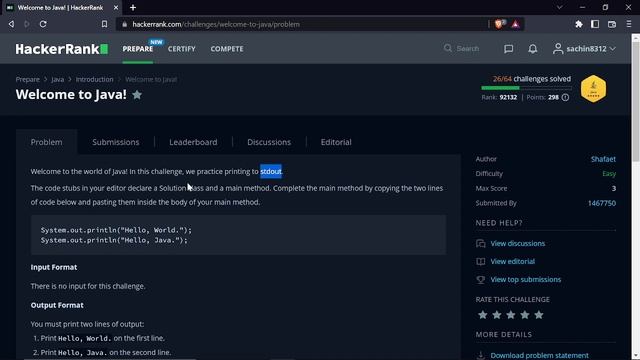
Task: Click the Hello, Java println code line
Action: pyautogui.click(x=114, y=240)
